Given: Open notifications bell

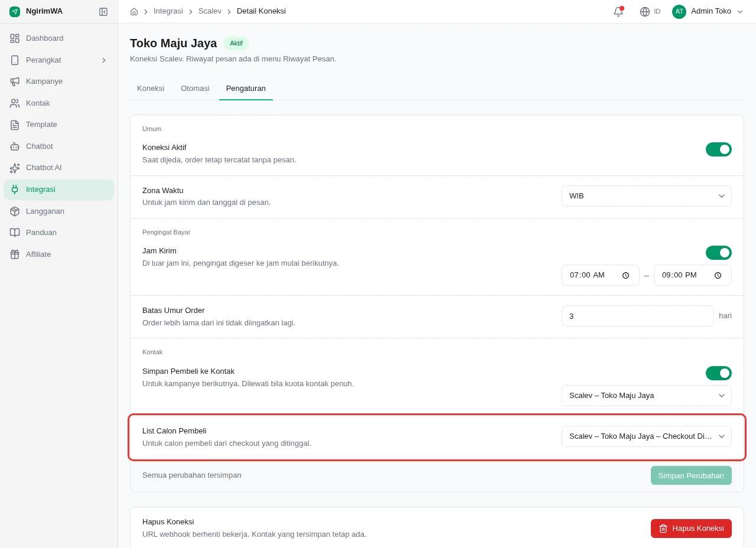Looking at the screenshot, I should [x=618, y=11].
